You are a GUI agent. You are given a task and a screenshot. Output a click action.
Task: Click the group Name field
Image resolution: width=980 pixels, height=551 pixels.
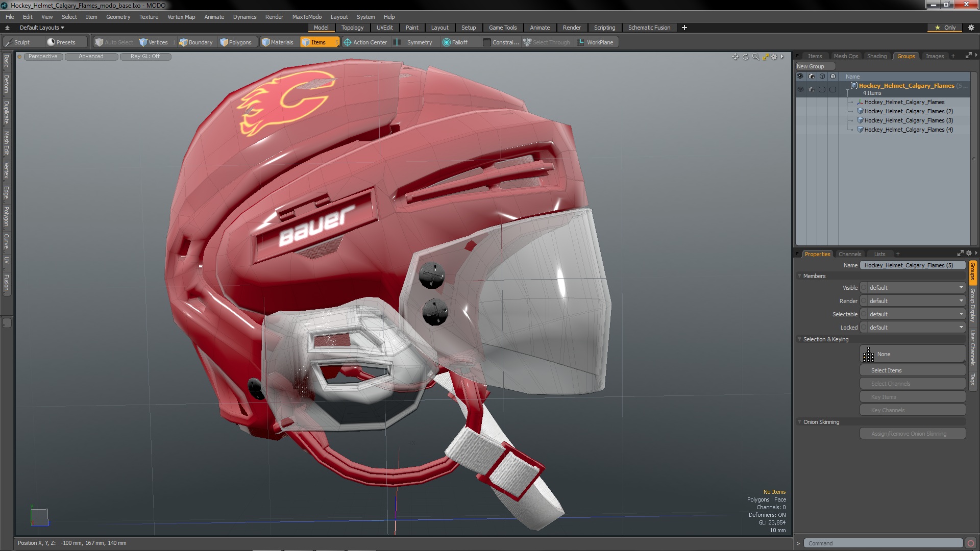[x=913, y=265]
